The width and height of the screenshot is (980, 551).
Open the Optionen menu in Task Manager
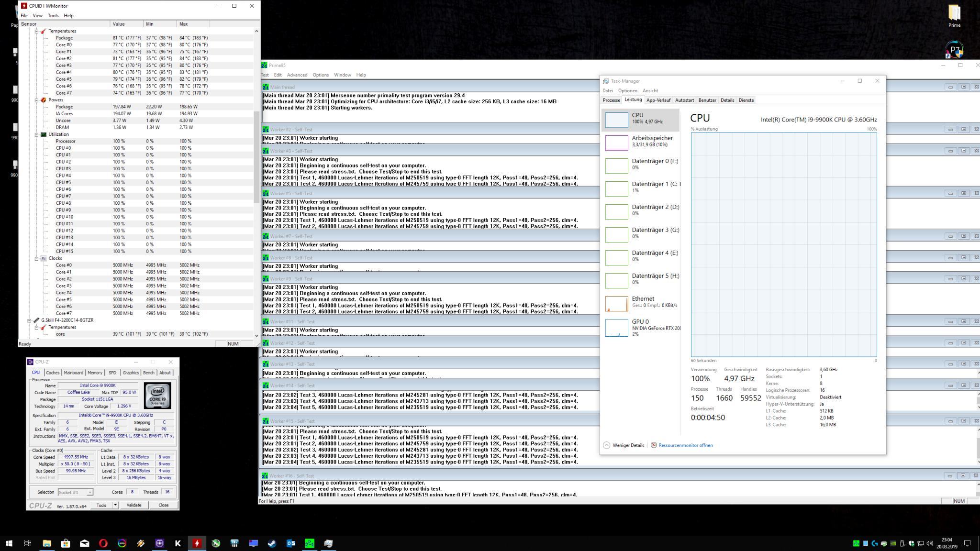[x=627, y=90]
